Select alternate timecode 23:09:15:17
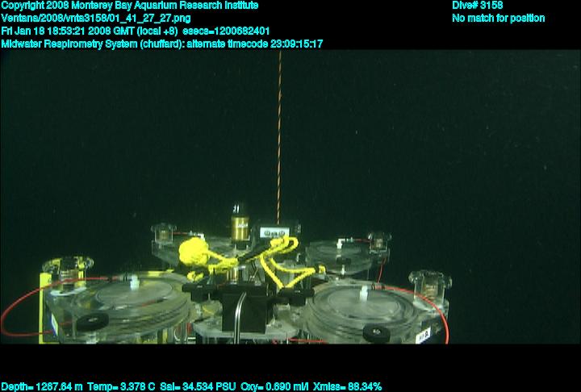This screenshot has width=581, height=392. pyautogui.click(x=255, y=44)
